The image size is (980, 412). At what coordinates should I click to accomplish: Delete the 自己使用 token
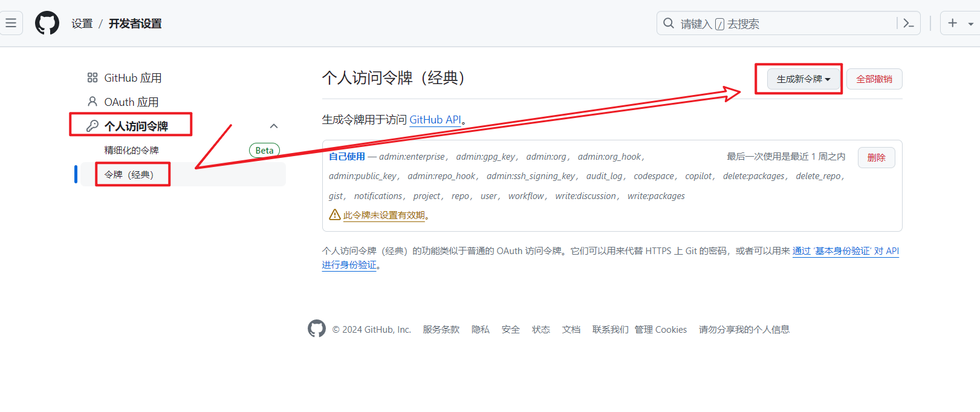click(876, 157)
